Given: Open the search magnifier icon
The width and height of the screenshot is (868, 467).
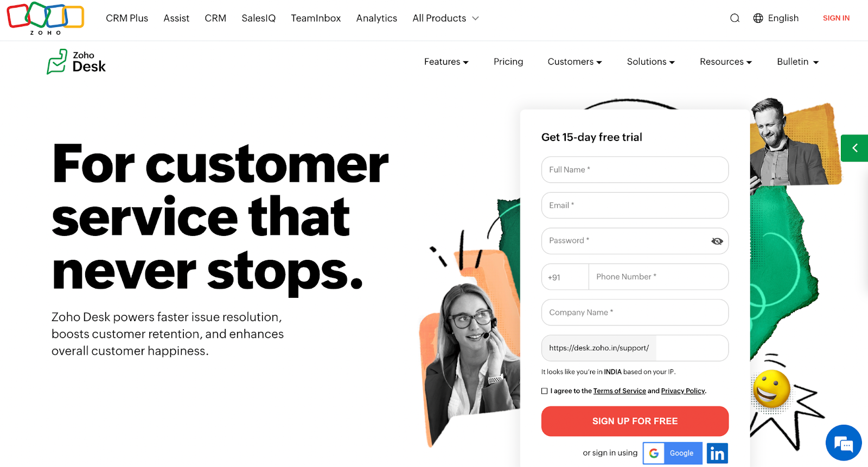Looking at the screenshot, I should click(x=735, y=18).
